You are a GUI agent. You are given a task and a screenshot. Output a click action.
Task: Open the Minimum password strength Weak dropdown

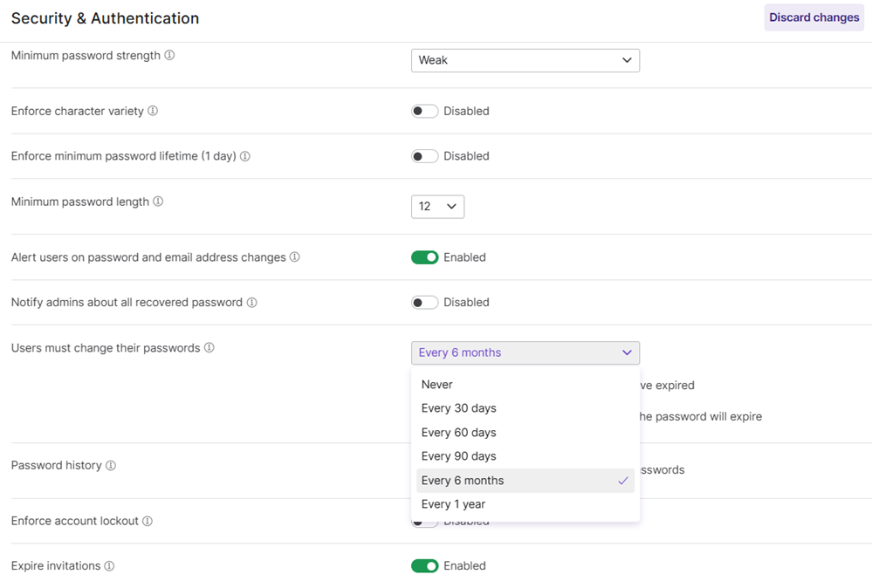pyautogui.click(x=525, y=60)
